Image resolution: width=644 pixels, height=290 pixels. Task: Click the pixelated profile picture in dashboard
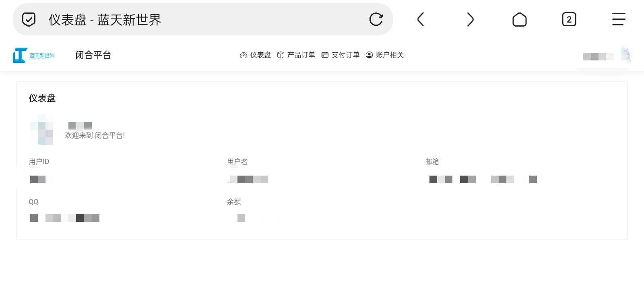pyautogui.click(x=41, y=130)
